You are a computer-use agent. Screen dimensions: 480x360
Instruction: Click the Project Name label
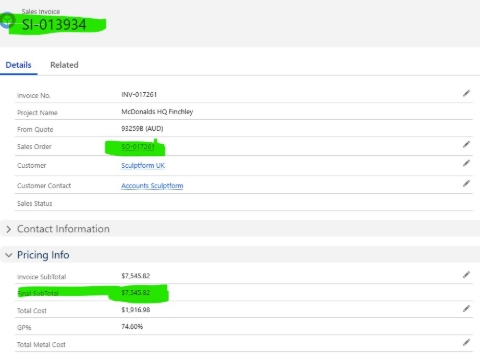37,113
